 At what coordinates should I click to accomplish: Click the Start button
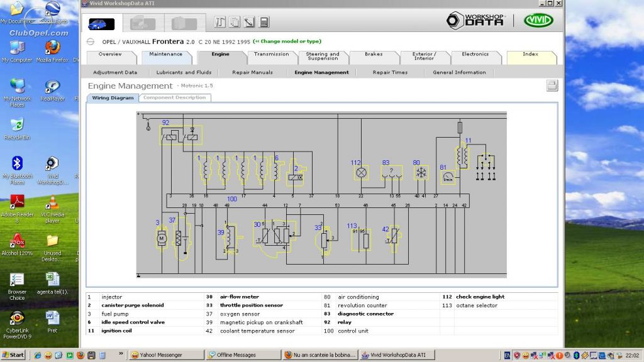pyautogui.click(x=14, y=355)
